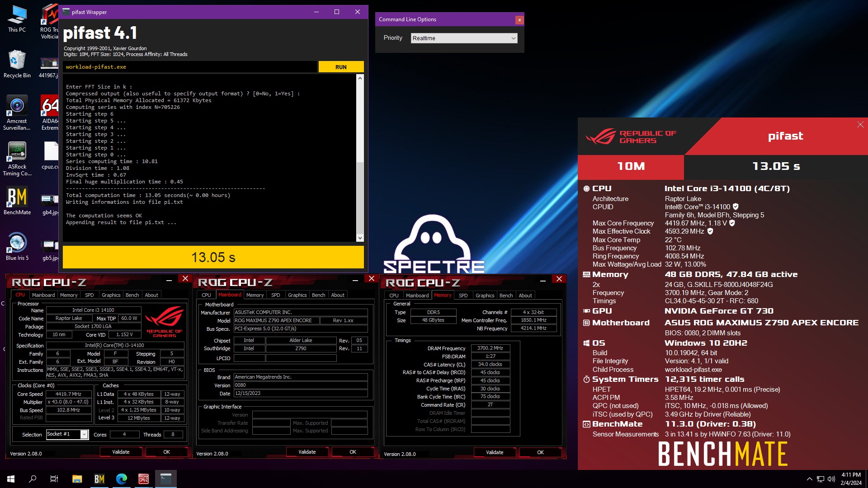Image resolution: width=868 pixels, height=488 pixels.
Task: Select Bench tab in first CPU-Z window
Action: [132, 295]
